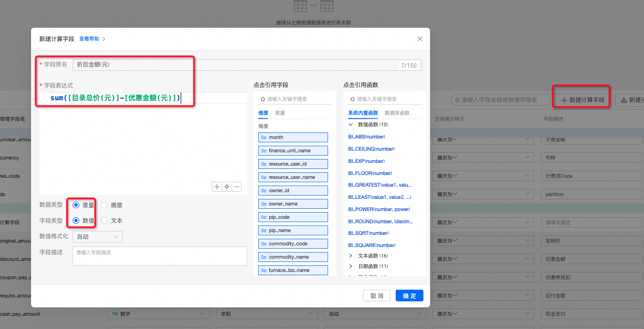The image size is (644, 329).
Task: Click the 现金支付 description field
Action: coord(592,314)
